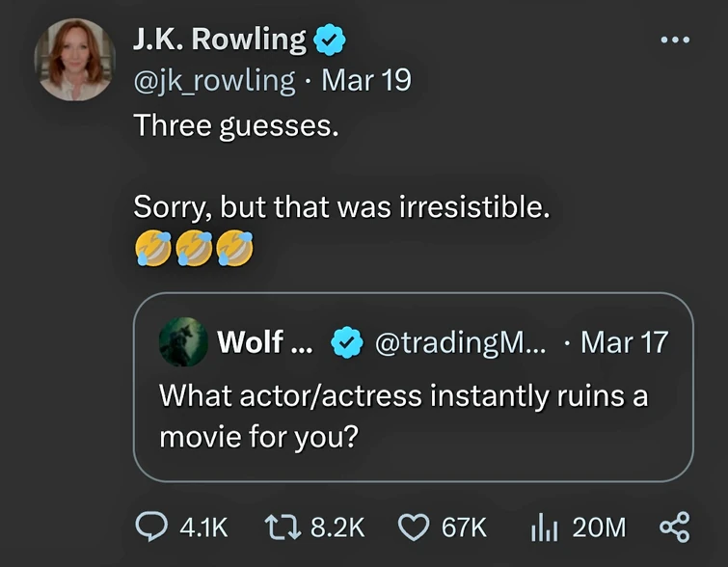Image resolution: width=728 pixels, height=567 pixels.
Task: Click the reply speech bubble icon
Action: click(x=149, y=526)
